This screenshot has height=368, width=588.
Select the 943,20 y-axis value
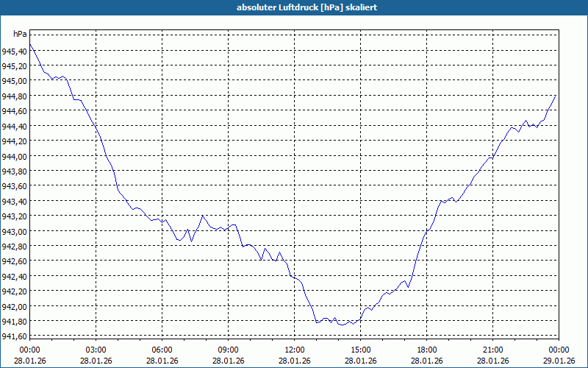click(14, 216)
